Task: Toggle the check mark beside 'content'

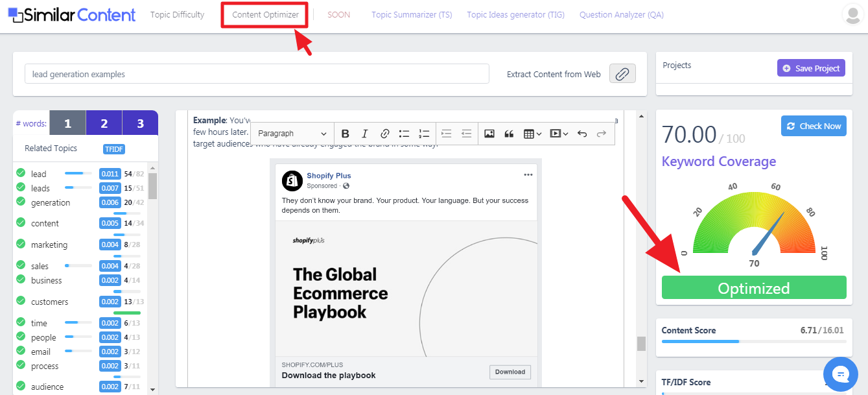Action: (x=21, y=222)
